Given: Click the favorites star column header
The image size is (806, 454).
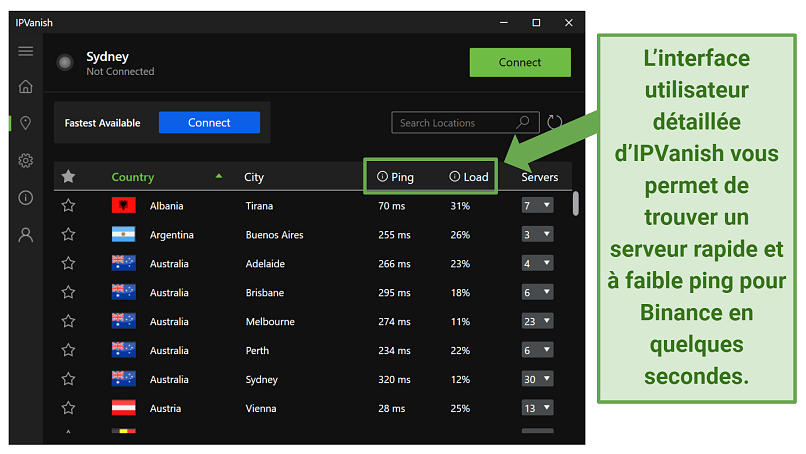Looking at the screenshot, I should click(x=68, y=177).
